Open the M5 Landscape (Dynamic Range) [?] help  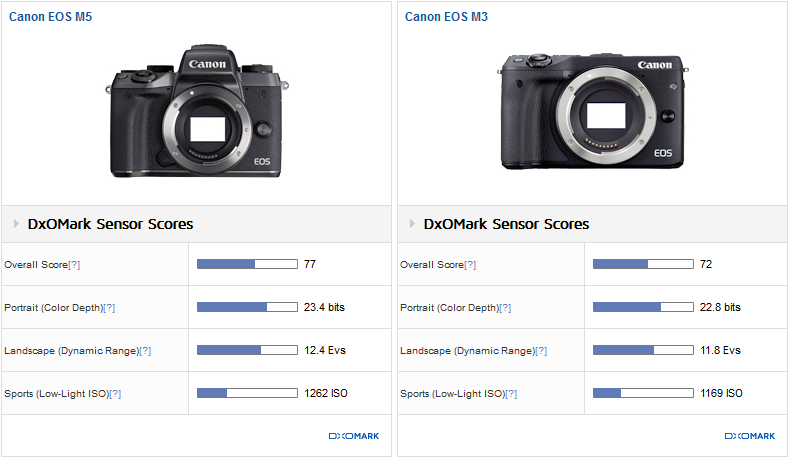click(145, 351)
